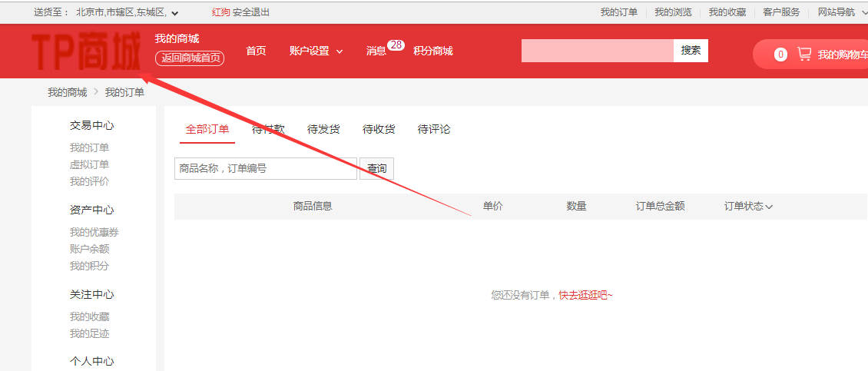Click the 安全退出 logout link

point(251,12)
